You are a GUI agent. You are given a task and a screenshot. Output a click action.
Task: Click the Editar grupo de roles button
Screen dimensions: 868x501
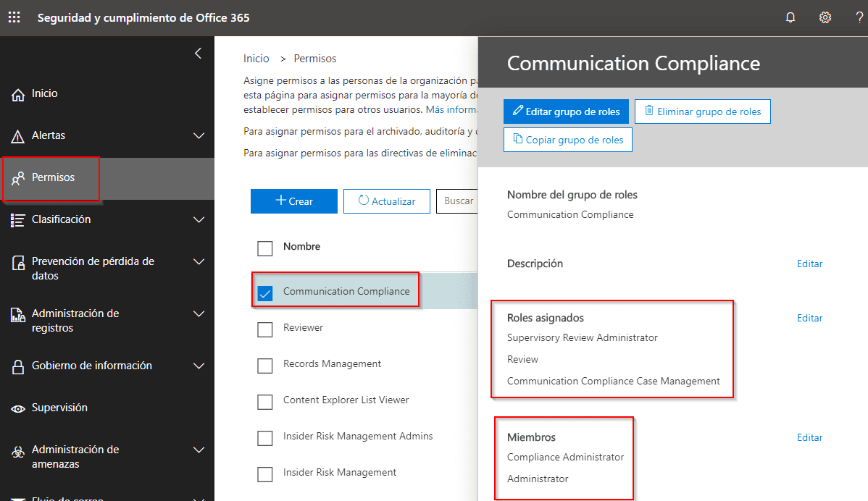pyautogui.click(x=566, y=111)
